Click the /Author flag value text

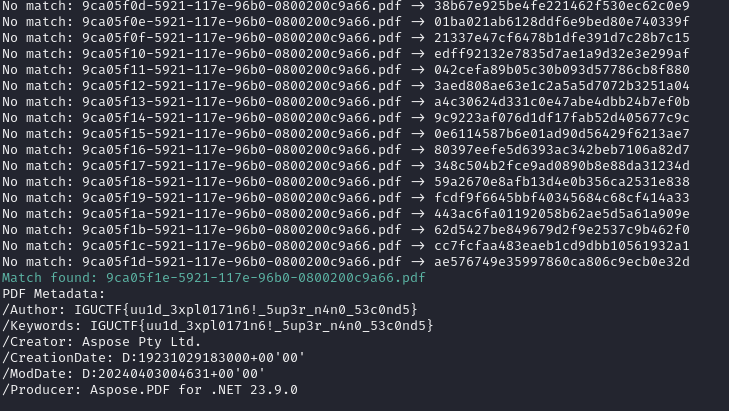(x=246, y=310)
